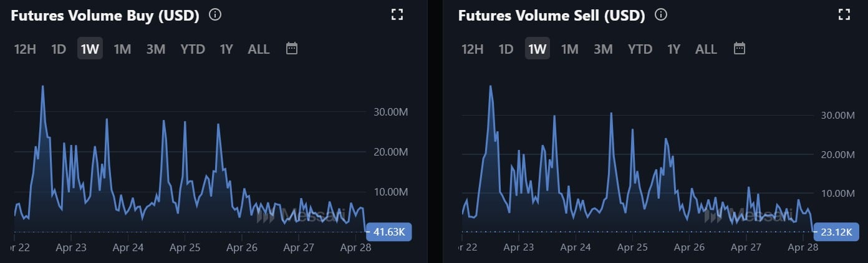Switch Buy chart to 3M range
868x263 pixels.
tap(155, 49)
